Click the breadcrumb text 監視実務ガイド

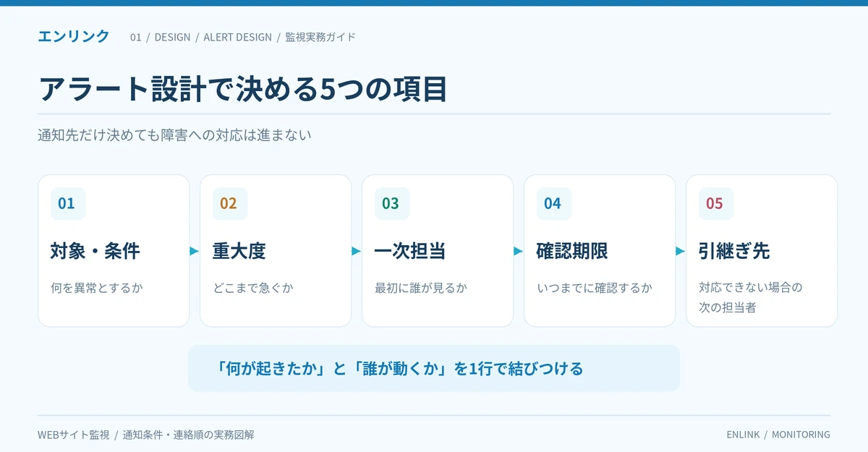click(320, 37)
